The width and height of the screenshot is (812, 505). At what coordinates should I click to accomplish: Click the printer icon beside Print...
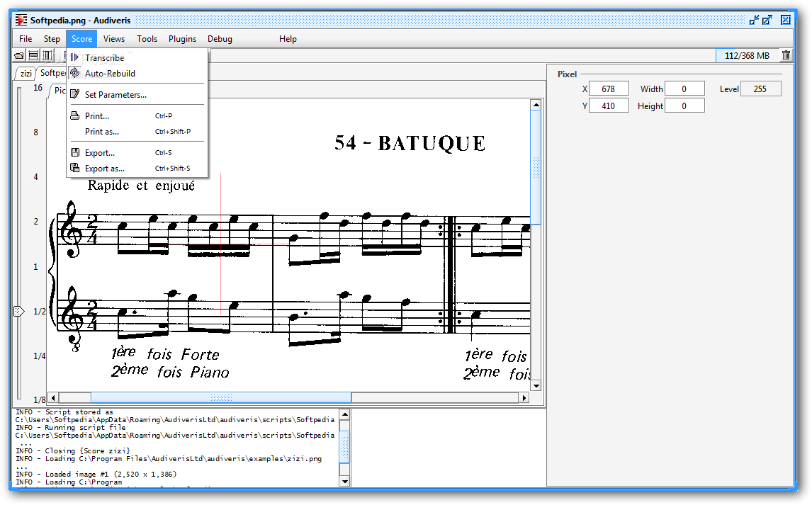pyautogui.click(x=75, y=116)
